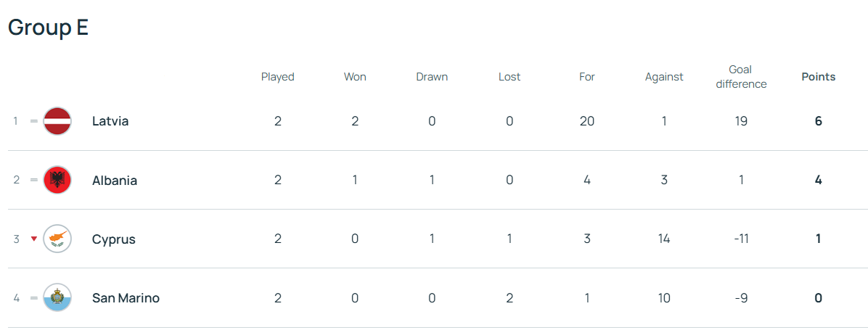Click Latvia's points total of 6

pos(818,121)
